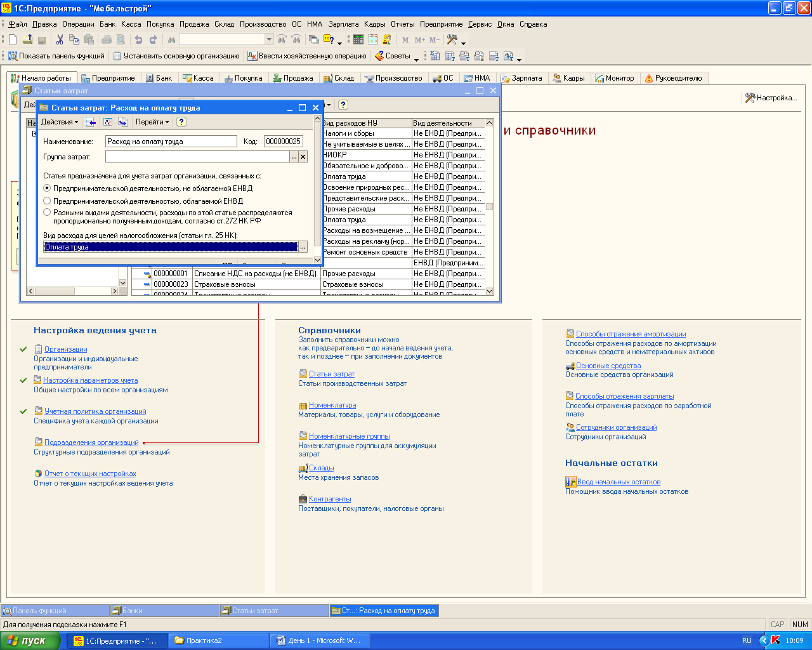Viewport: 812px width, 650px height.
Task: Click the help icon in Статьи затрат window
Action: point(343,105)
